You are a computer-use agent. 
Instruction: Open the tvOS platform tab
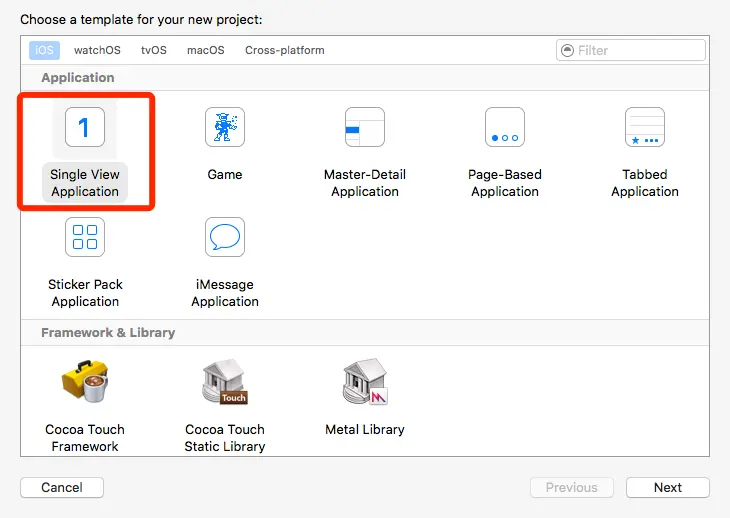(x=154, y=50)
